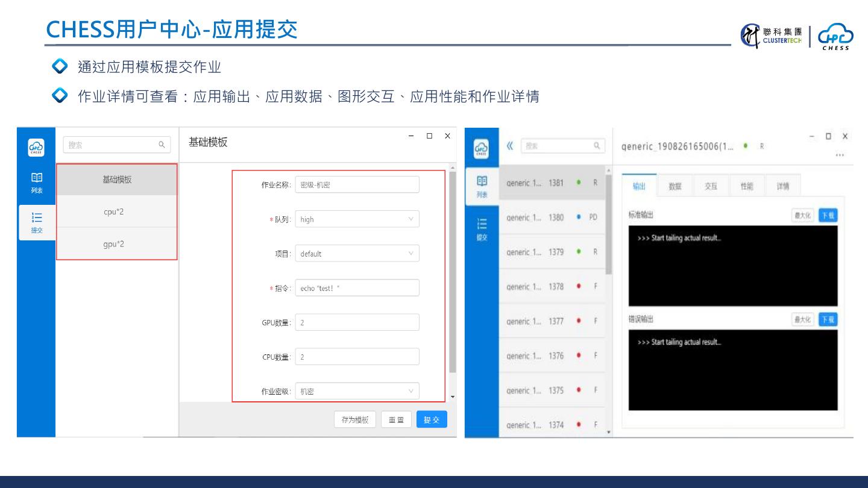
Task: Click the submit (提交) icon in left sidebar
Action: pyautogui.click(x=37, y=222)
